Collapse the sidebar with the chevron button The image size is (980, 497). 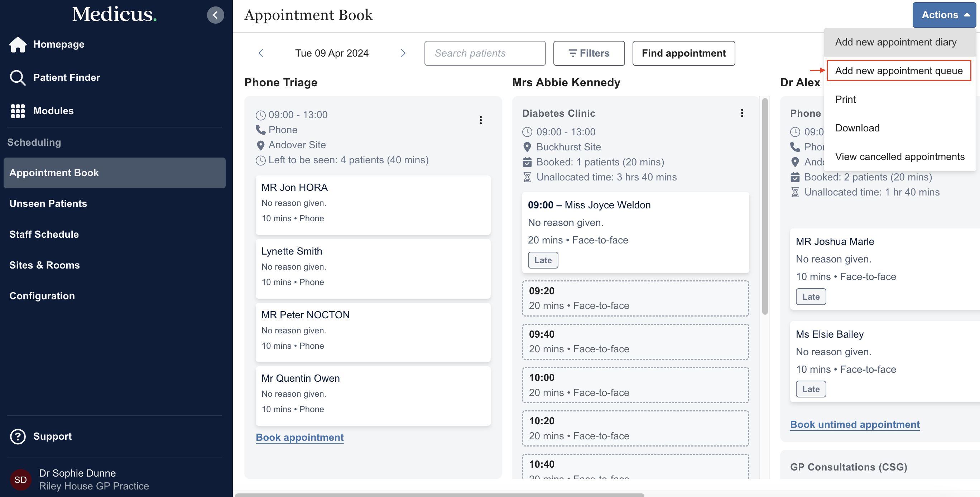(215, 15)
